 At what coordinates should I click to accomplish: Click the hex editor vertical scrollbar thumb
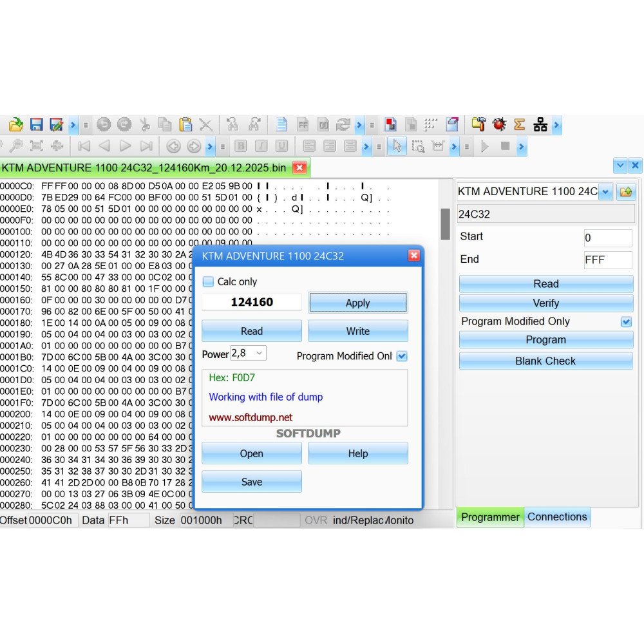coord(445,224)
